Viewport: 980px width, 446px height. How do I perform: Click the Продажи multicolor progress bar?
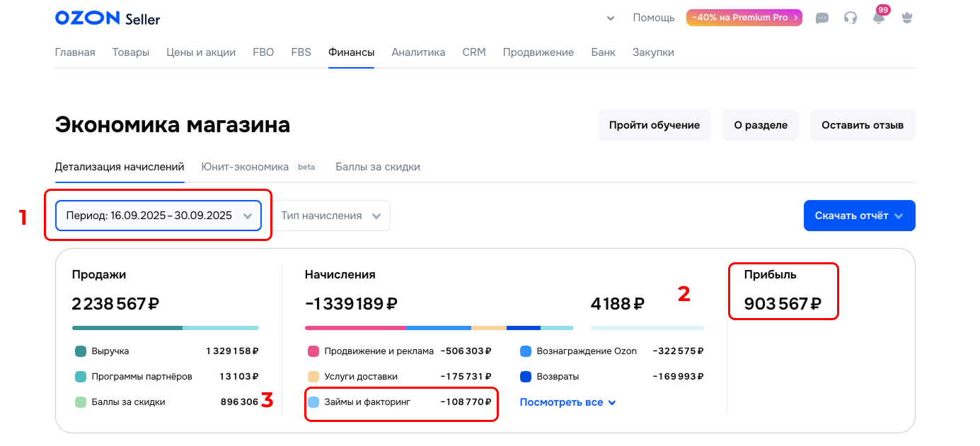coord(165,328)
